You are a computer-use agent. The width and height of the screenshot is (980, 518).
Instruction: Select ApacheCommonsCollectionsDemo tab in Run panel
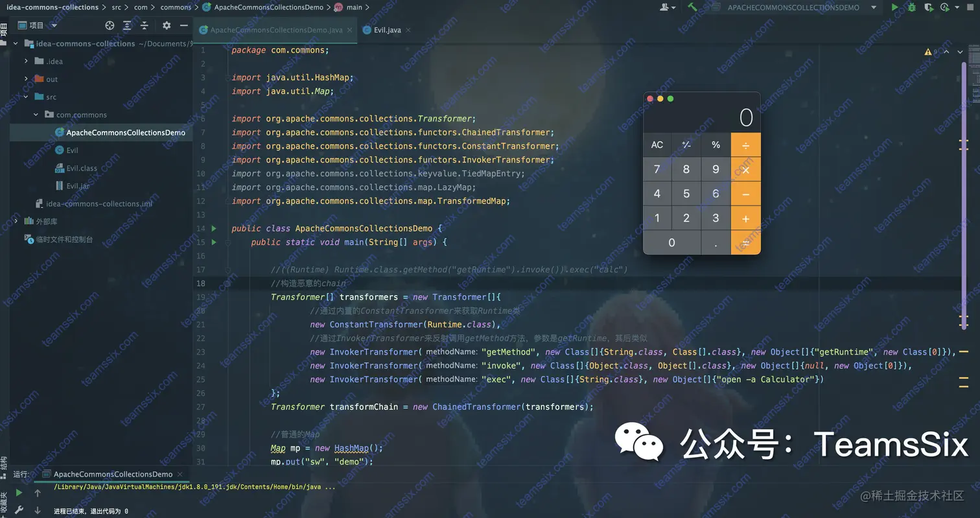(113, 474)
